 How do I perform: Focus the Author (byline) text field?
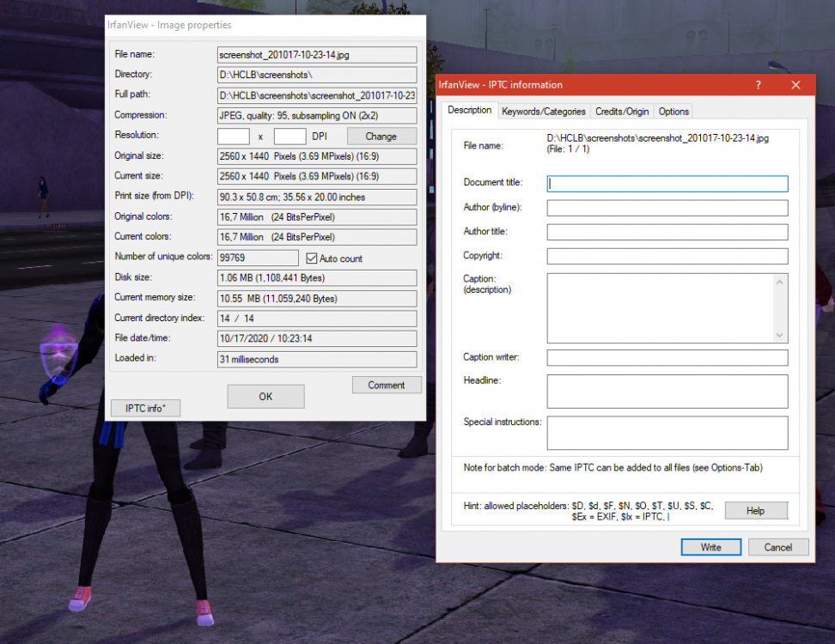click(667, 208)
